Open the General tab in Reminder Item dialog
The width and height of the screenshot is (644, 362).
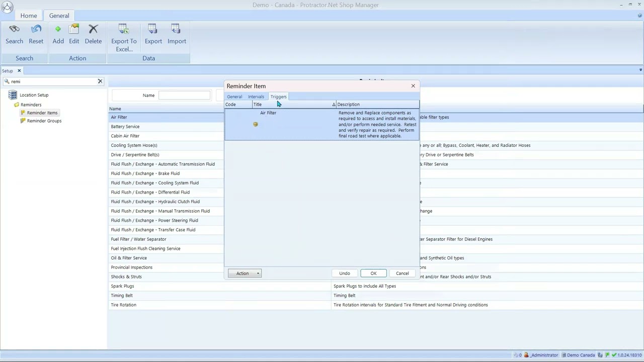click(234, 97)
